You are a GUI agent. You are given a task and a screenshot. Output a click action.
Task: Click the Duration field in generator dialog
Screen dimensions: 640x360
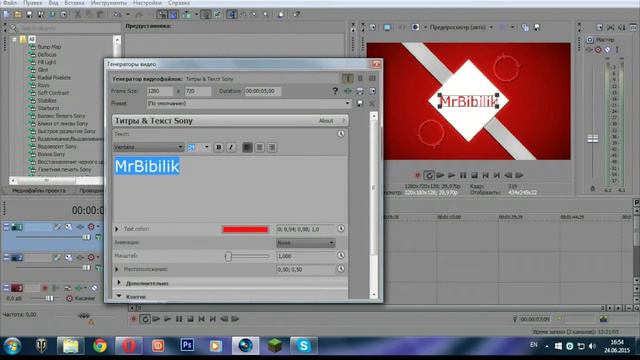coord(263,91)
